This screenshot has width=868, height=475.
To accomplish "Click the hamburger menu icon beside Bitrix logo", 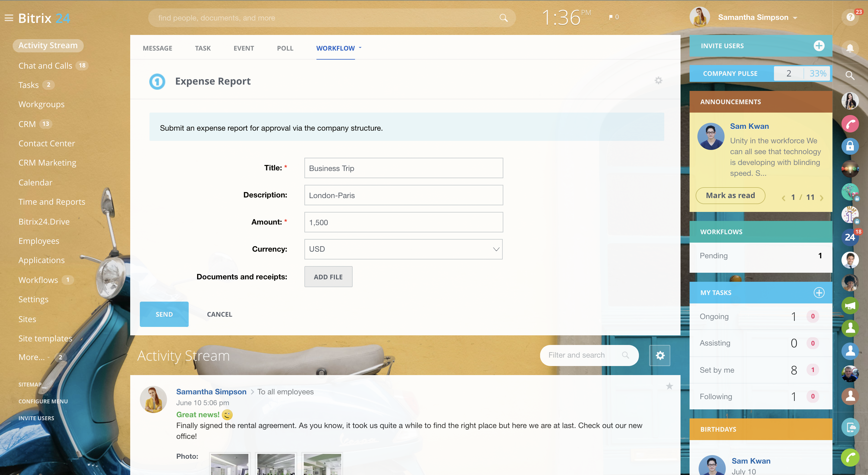I will pyautogui.click(x=9, y=18).
